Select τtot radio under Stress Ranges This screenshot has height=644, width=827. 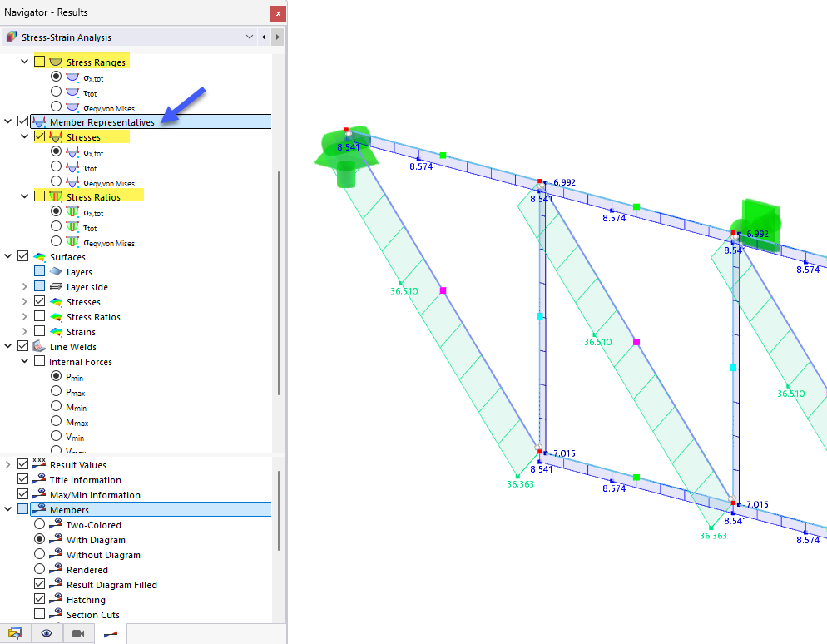tap(57, 92)
